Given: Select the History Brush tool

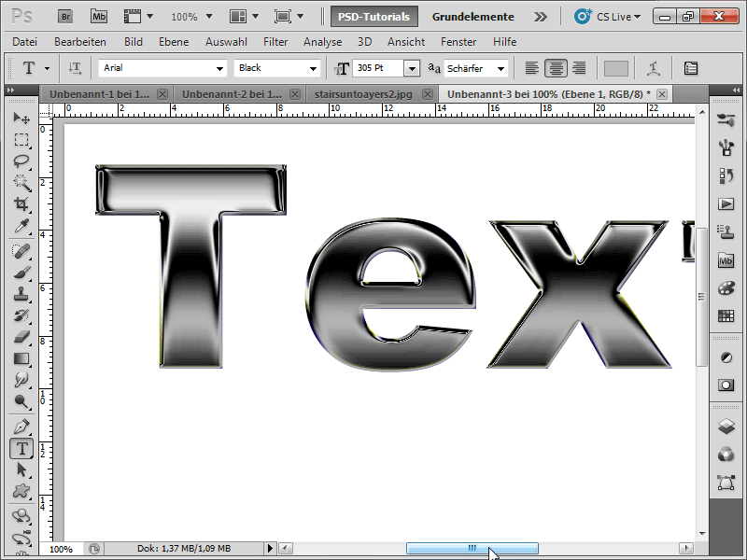Looking at the screenshot, I should point(21,315).
